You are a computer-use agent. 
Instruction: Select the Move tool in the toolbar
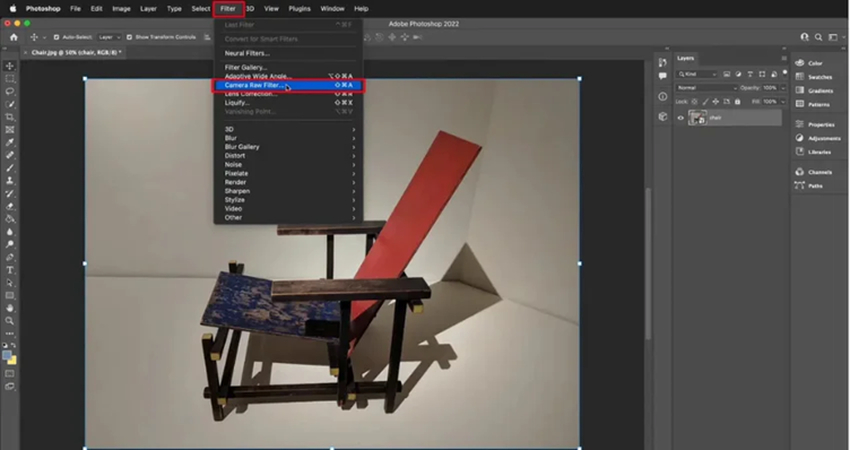[x=10, y=66]
